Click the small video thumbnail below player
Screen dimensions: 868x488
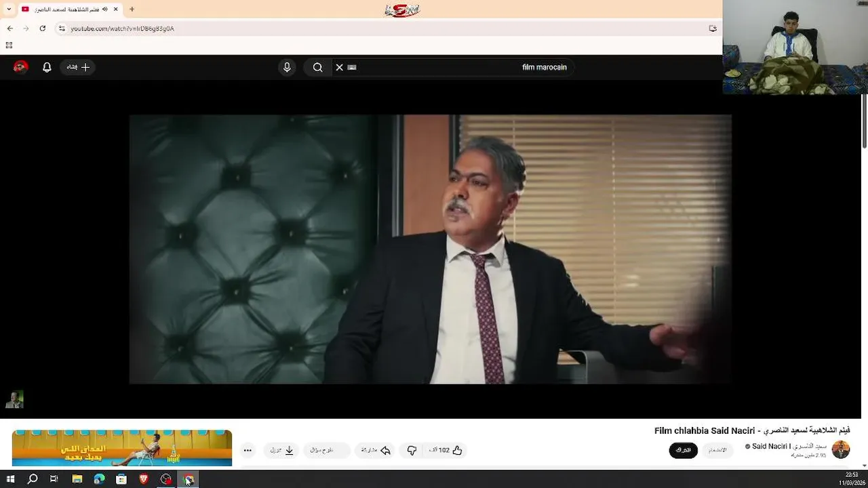click(14, 399)
